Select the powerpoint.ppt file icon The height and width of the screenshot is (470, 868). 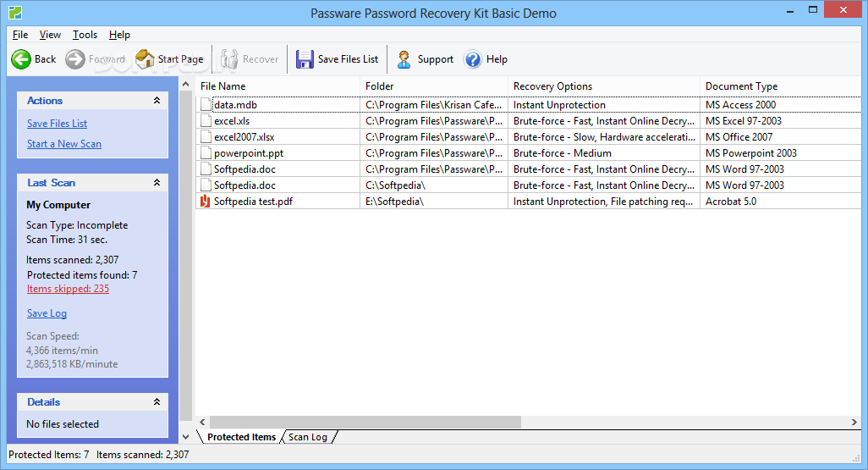[206, 153]
